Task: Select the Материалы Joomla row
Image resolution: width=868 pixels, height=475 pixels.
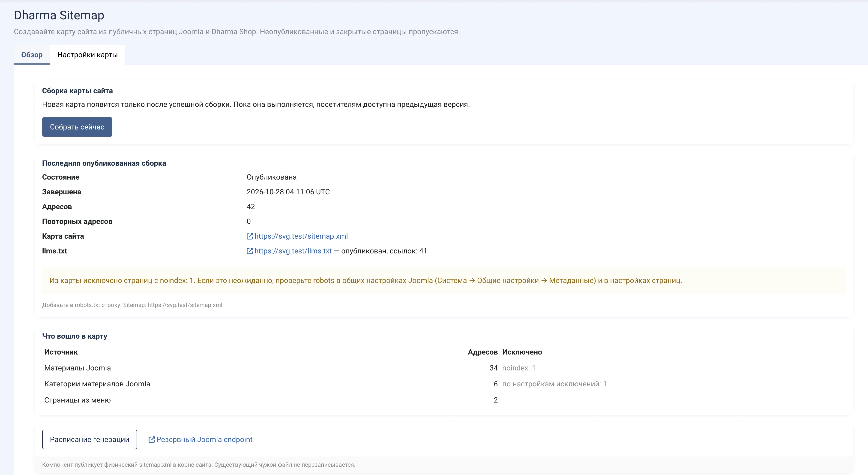Action: [x=444, y=368]
